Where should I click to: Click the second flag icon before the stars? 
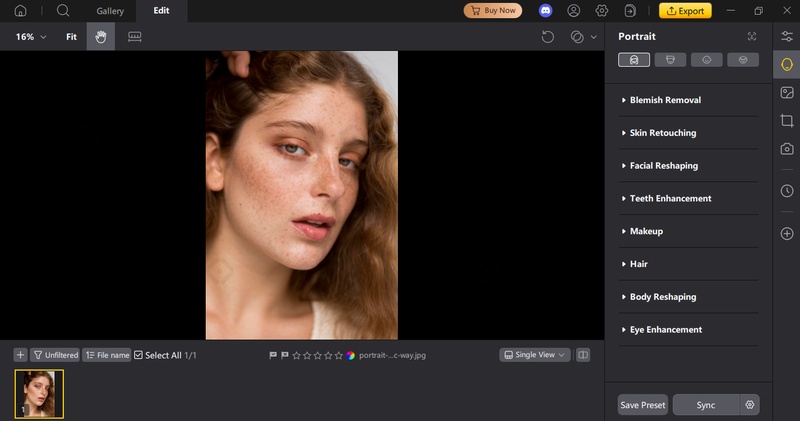pyautogui.click(x=285, y=355)
